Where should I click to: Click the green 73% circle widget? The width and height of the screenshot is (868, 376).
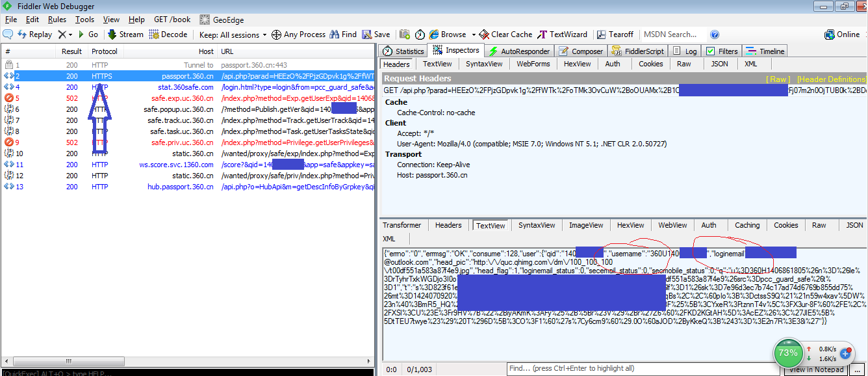[788, 354]
